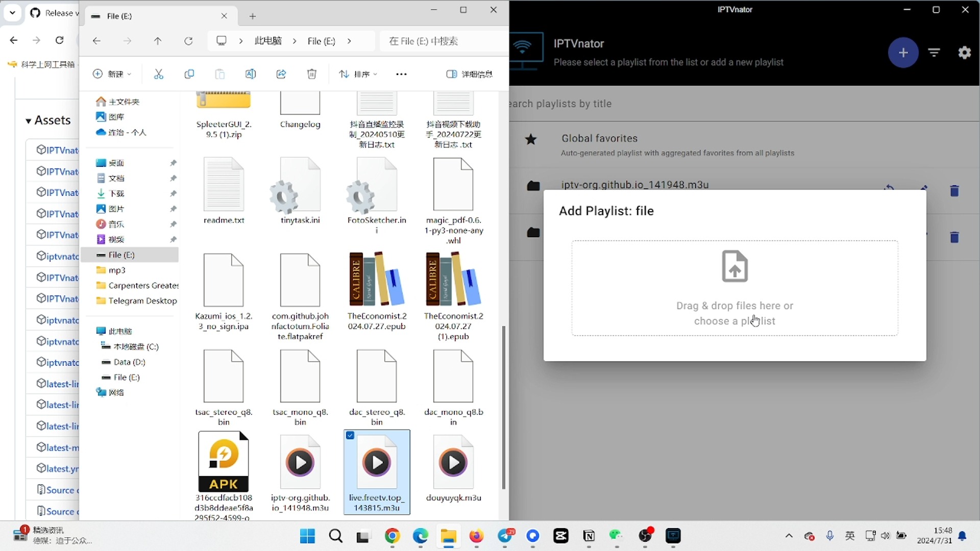This screenshot has width=980, height=551.
Task: Click the filter playlists icon
Action: click(x=934, y=53)
